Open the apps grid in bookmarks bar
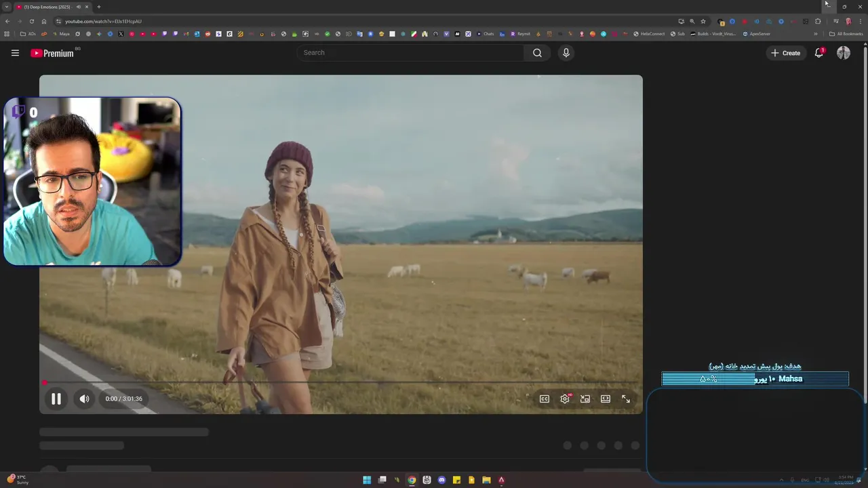 (7, 34)
